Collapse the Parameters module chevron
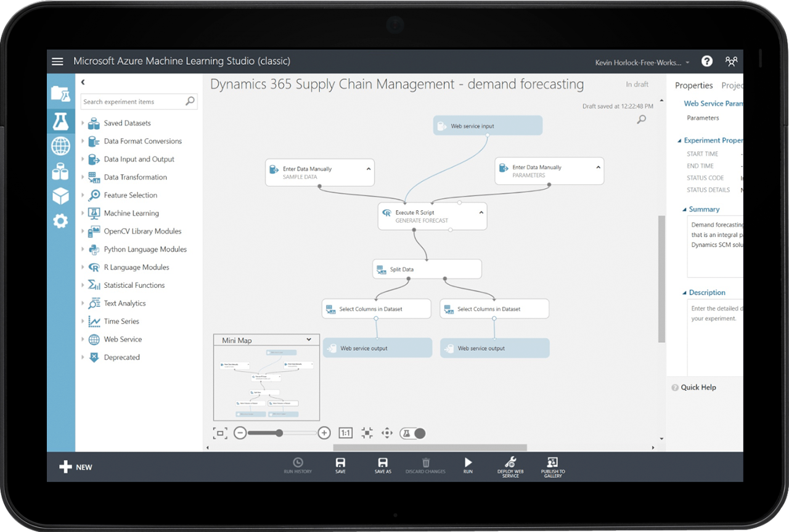The width and height of the screenshot is (789, 532). [x=598, y=167]
